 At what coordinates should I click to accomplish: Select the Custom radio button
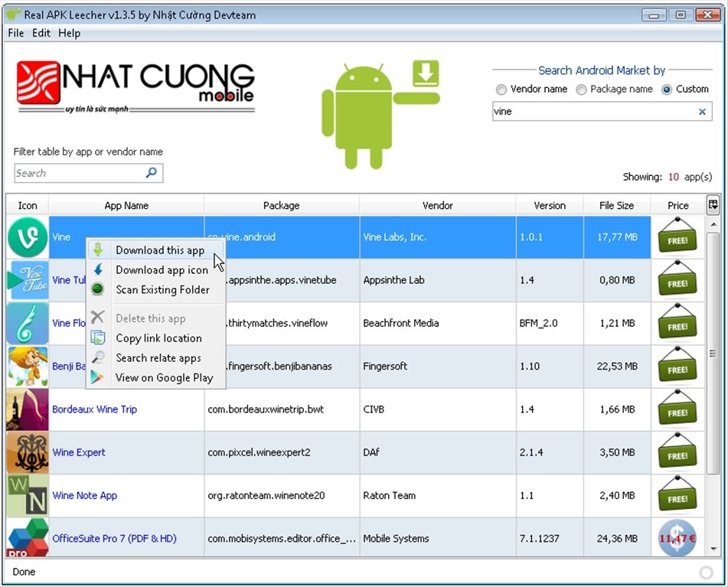coord(666,90)
